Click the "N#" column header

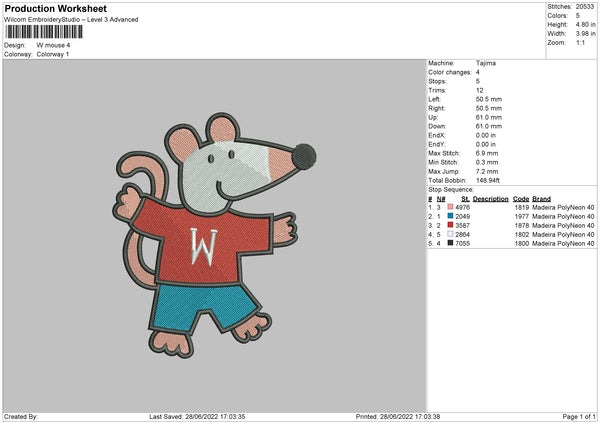pyautogui.click(x=441, y=199)
